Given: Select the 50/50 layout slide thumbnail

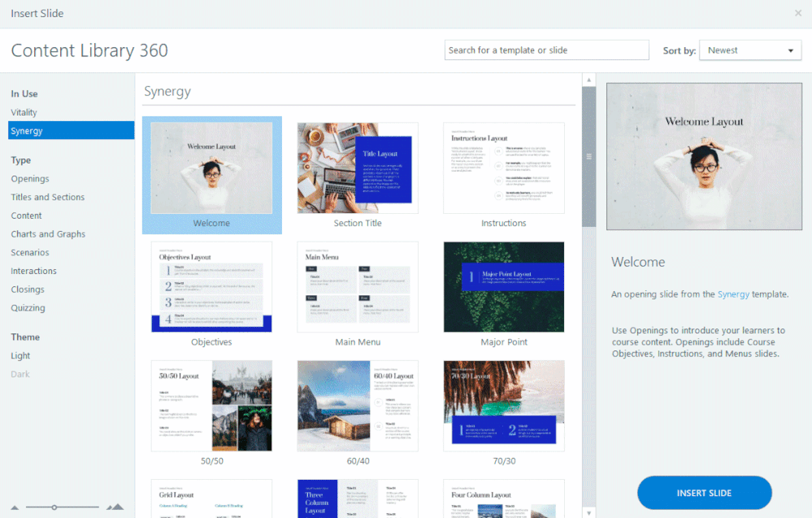Looking at the screenshot, I should click(212, 406).
